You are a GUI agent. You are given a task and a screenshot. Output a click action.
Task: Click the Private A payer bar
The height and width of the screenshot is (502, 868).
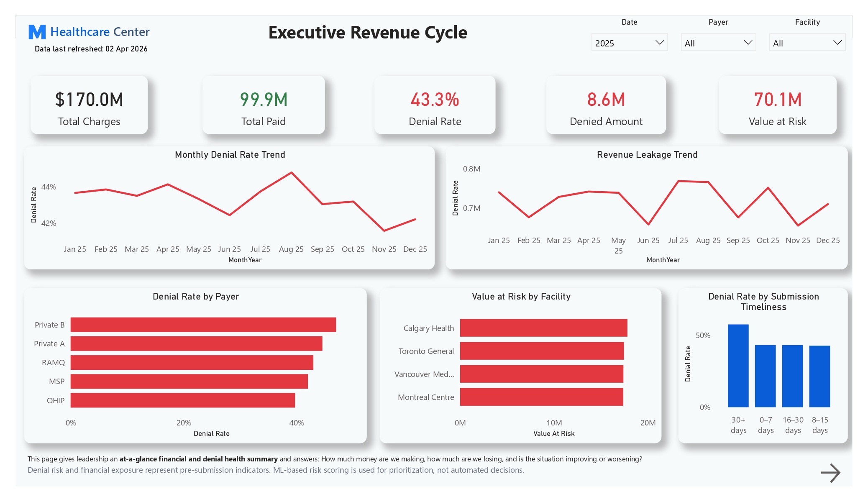[197, 343]
